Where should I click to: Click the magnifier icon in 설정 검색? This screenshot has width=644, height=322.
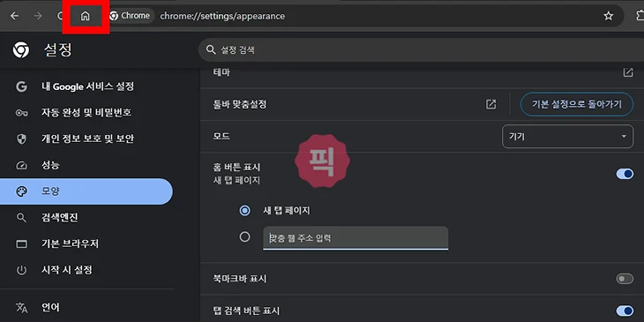(x=211, y=50)
